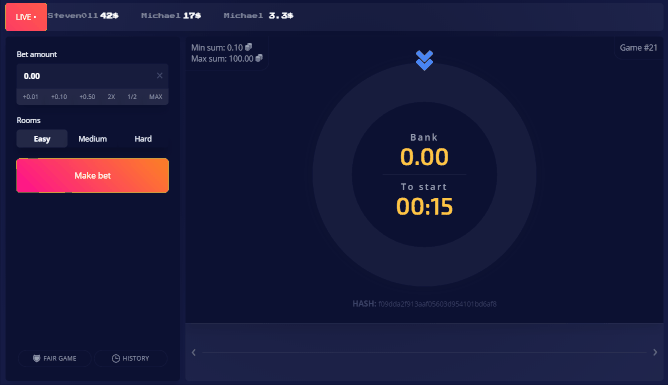The image size is (668, 385).
Task: Choose the Hard room
Action: coord(143,139)
